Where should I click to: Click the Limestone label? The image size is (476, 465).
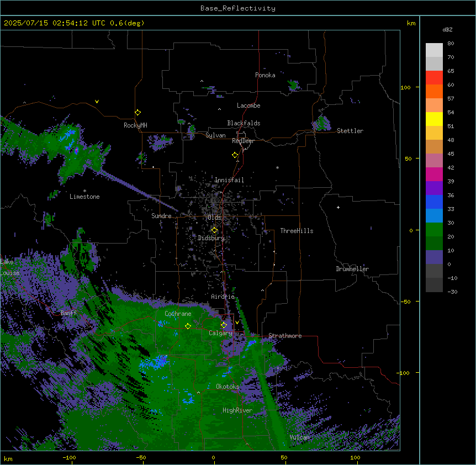coord(84,197)
